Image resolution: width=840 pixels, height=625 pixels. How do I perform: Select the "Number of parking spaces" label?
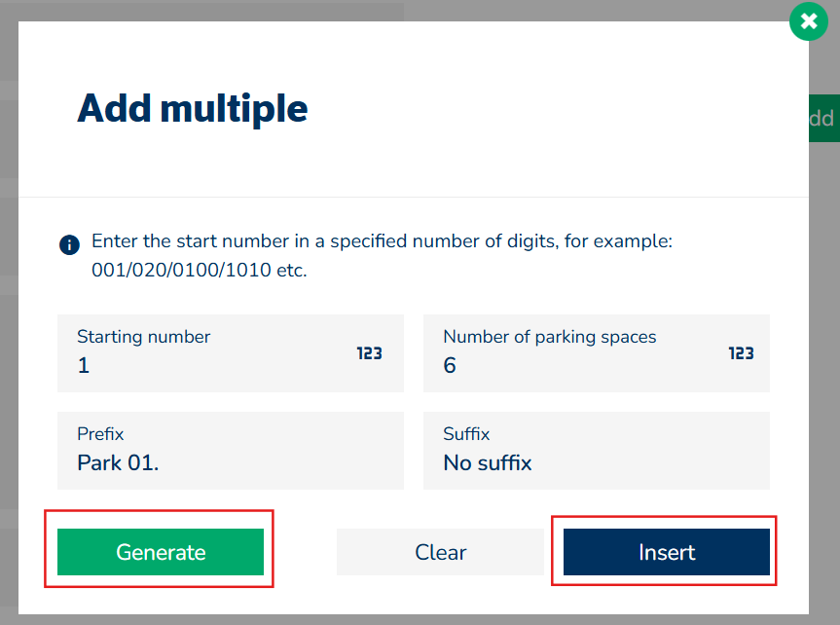tap(549, 337)
